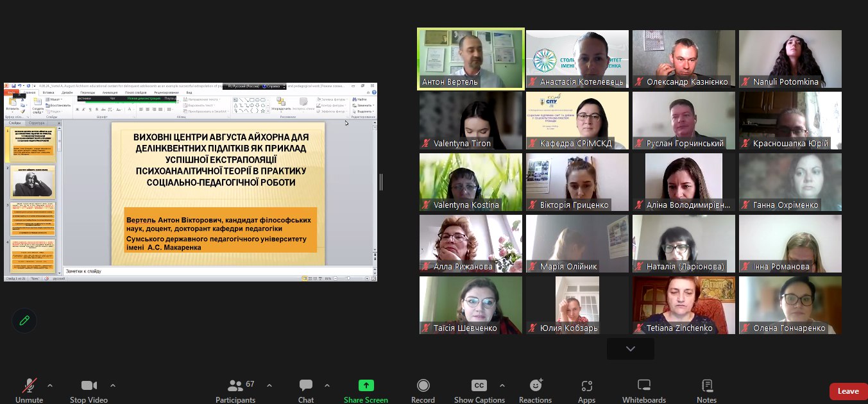Show more participants with down chevron

pyautogui.click(x=630, y=349)
